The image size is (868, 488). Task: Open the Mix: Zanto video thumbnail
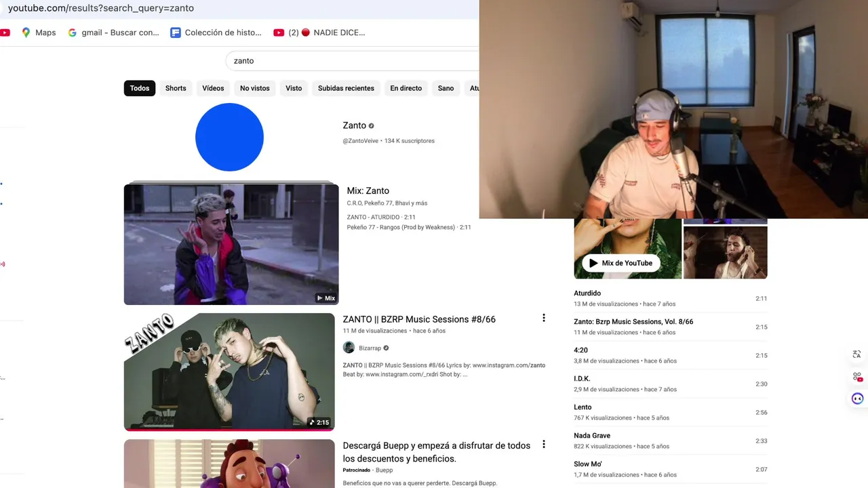pyautogui.click(x=231, y=244)
